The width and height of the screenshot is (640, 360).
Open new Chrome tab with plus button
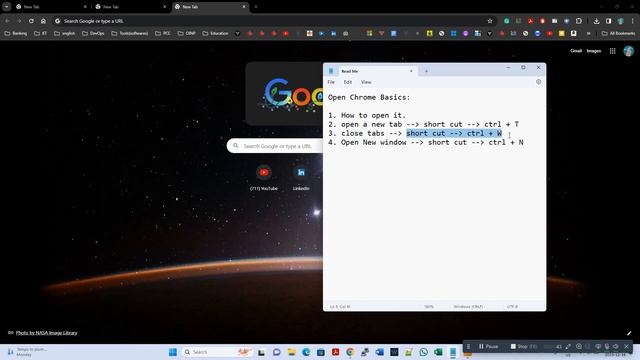tap(256, 7)
